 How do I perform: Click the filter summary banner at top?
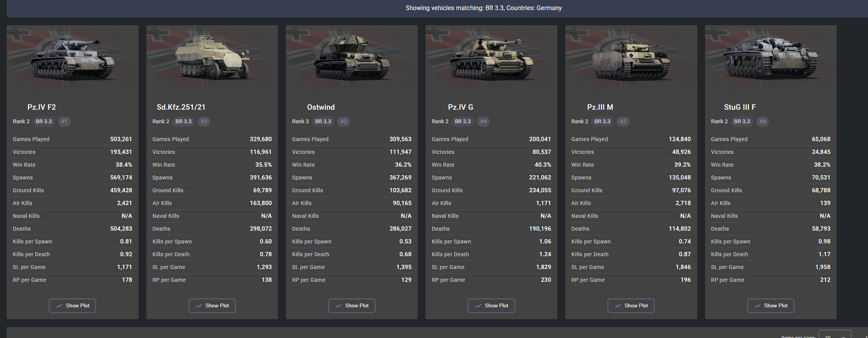coord(483,8)
